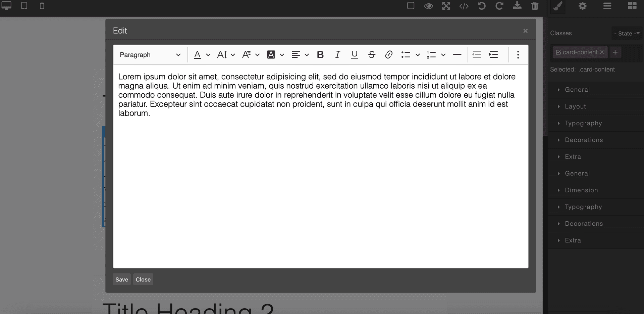Expand the Typography section
The image size is (644, 314).
click(583, 123)
